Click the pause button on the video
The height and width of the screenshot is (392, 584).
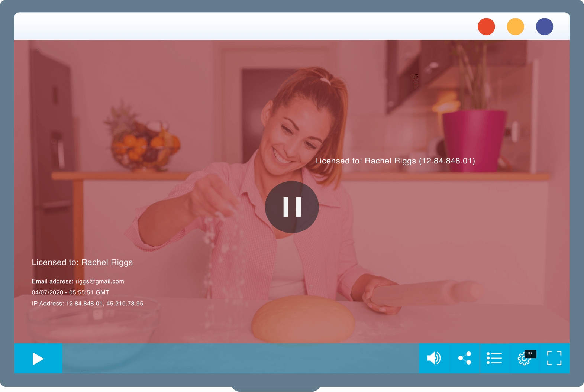coord(292,207)
